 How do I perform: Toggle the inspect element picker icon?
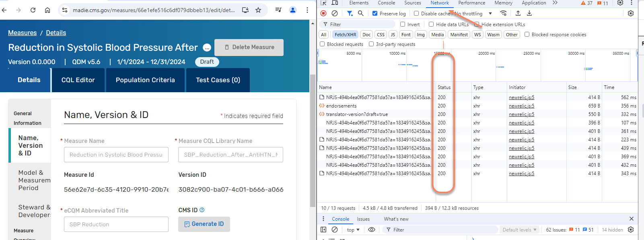point(323,3)
